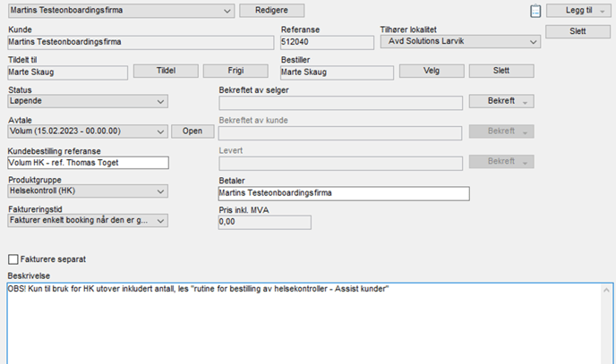Focus the Betaler input field
616x364 pixels.
pos(343,193)
